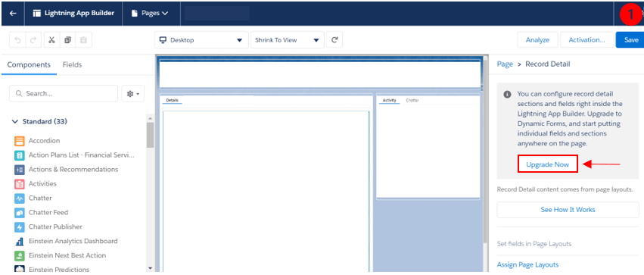Select the Einstein Next Best Action icon
Viewport: 644px width, 275px height.
pyautogui.click(x=20, y=255)
